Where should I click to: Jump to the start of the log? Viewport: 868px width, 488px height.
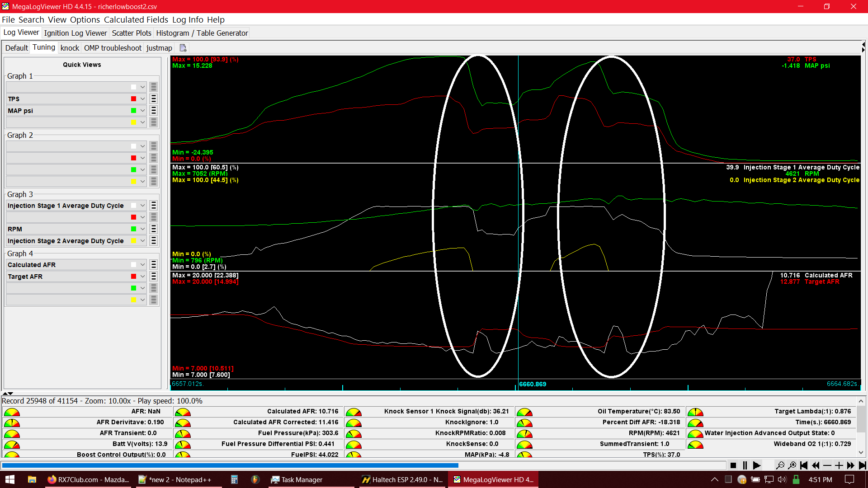click(804, 465)
